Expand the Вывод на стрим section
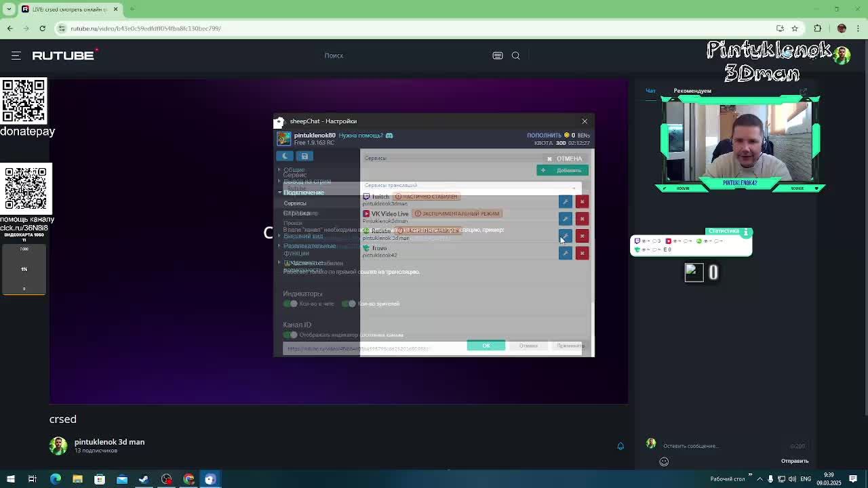Screen dimensions: 868x488 pyautogui.click(x=307, y=182)
